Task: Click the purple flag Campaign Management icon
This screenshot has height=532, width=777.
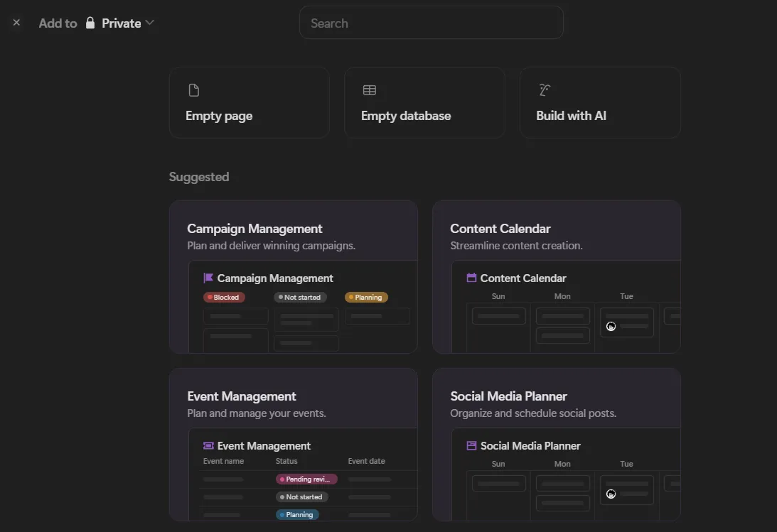Action: coord(208,278)
